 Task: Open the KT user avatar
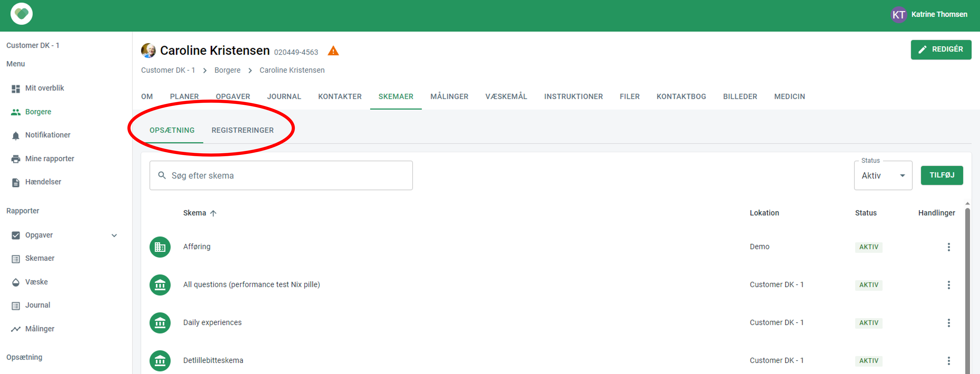tap(898, 14)
